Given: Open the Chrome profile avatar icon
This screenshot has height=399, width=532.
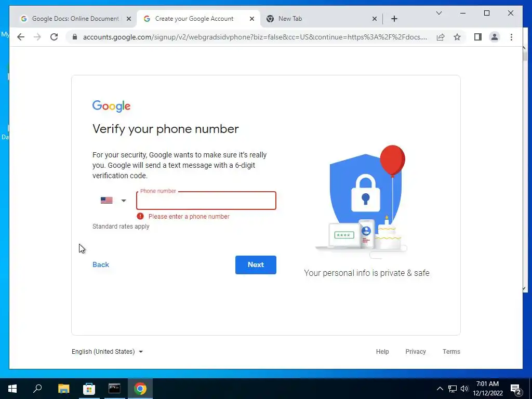Looking at the screenshot, I should coord(495,37).
